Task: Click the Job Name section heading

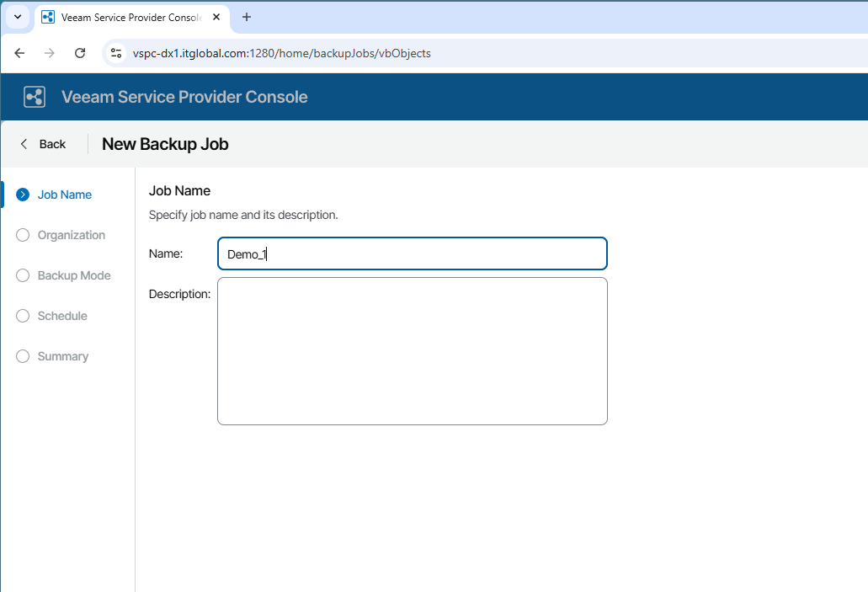Action: tap(179, 191)
